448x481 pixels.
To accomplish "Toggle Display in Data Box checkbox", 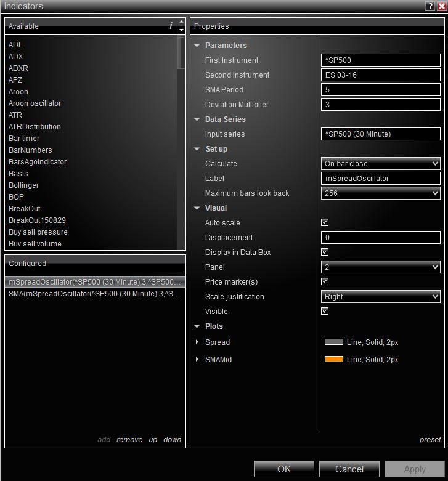I will click(325, 252).
